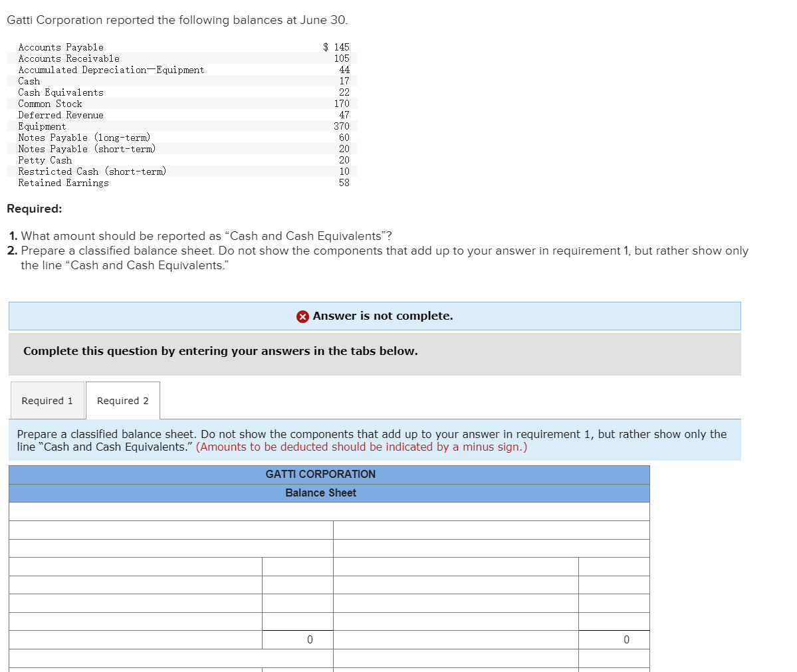Click the Answer is not complete banner
This screenshot has height=672, width=797.
click(x=376, y=316)
